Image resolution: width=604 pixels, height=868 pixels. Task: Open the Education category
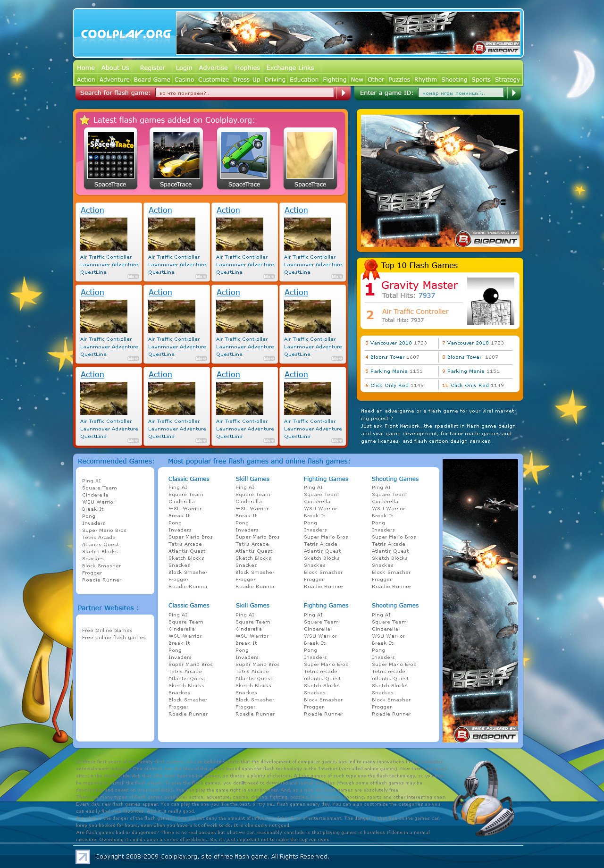click(x=304, y=80)
